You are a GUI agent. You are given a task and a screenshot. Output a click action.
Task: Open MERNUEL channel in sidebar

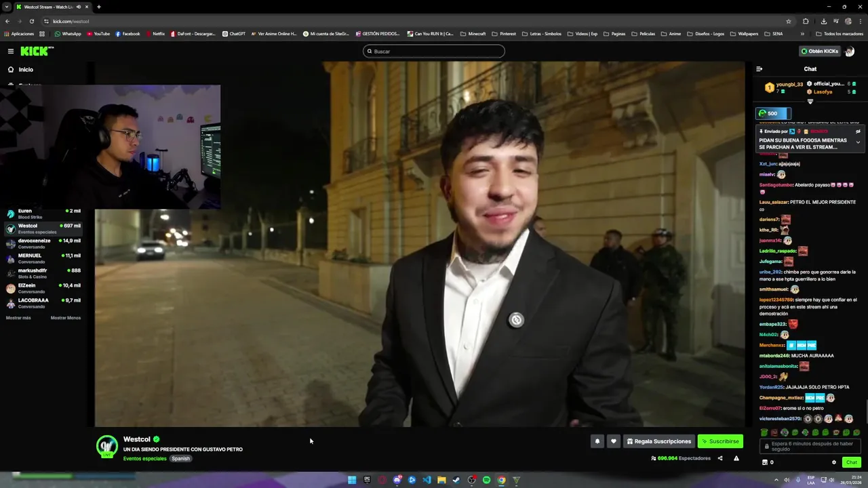coord(43,258)
